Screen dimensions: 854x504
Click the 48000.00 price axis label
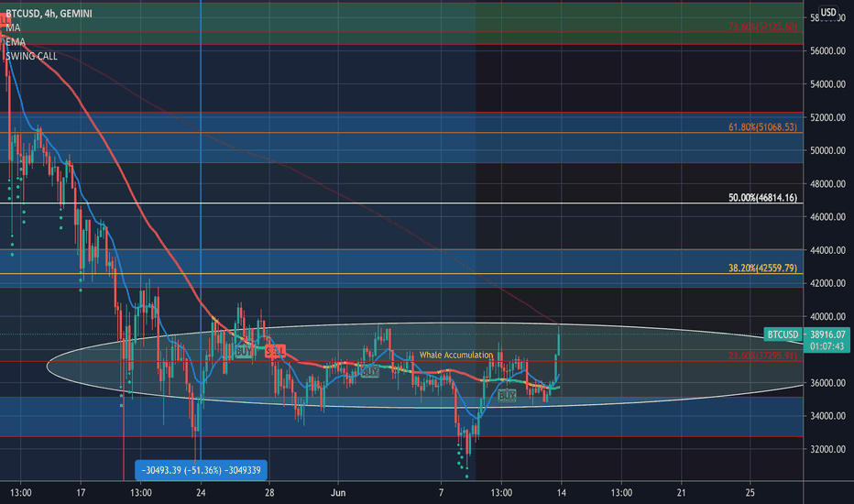pyautogui.click(x=827, y=183)
